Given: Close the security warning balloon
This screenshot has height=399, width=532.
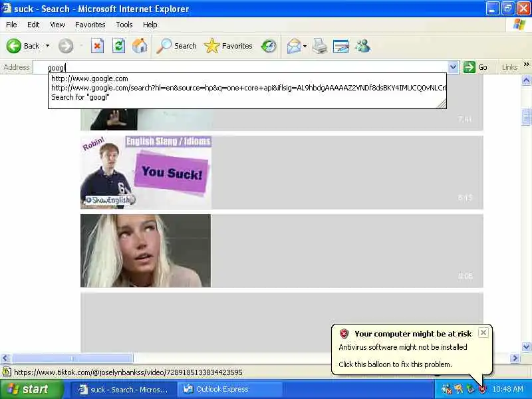Looking at the screenshot, I should (x=483, y=332).
